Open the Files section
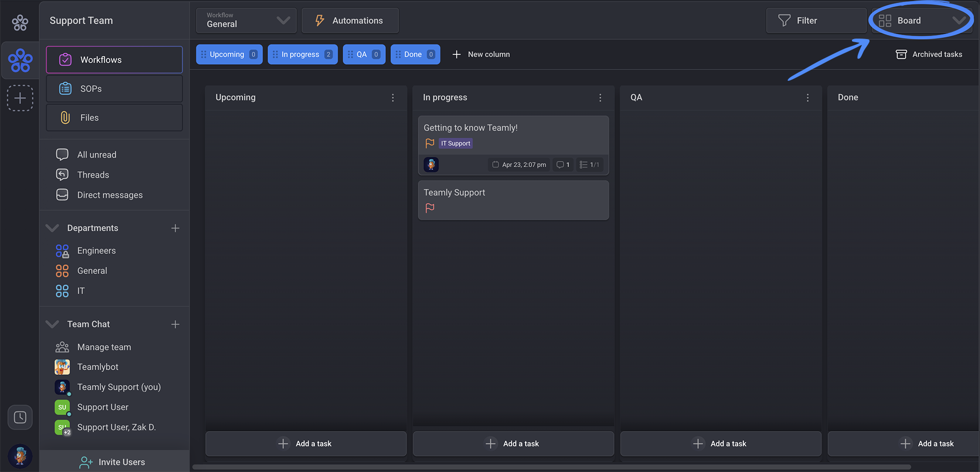980x472 pixels. 114,118
